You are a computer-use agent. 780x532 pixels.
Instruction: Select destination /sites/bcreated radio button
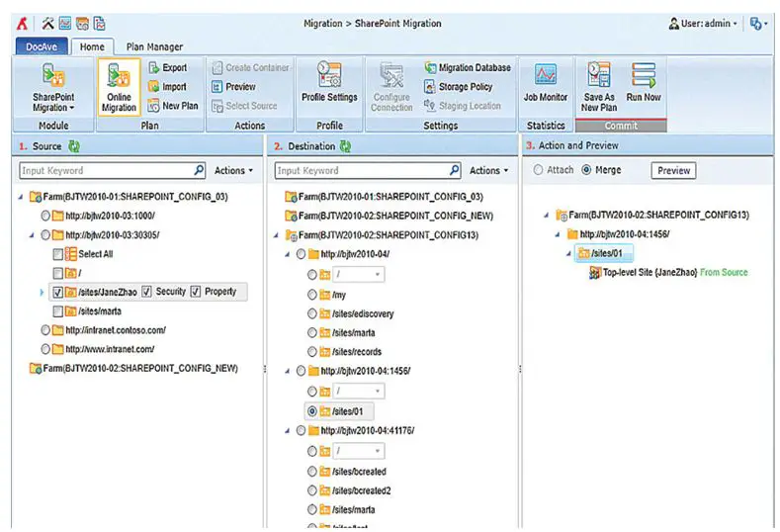point(311,472)
